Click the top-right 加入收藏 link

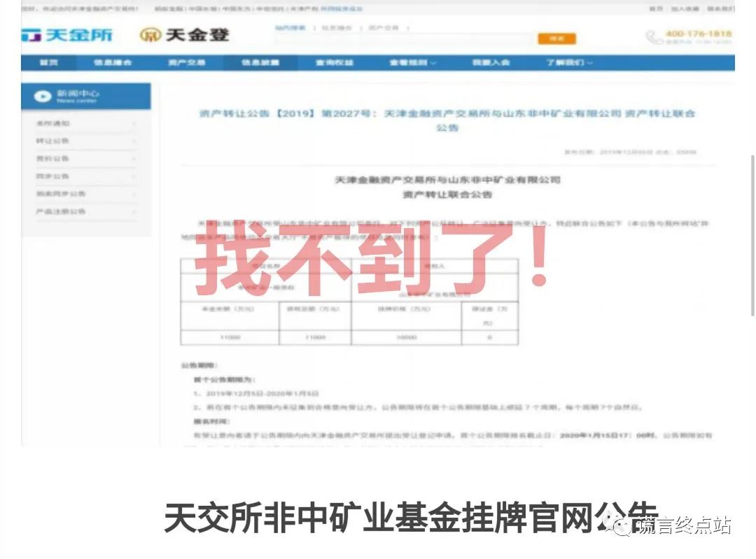[x=685, y=8]
